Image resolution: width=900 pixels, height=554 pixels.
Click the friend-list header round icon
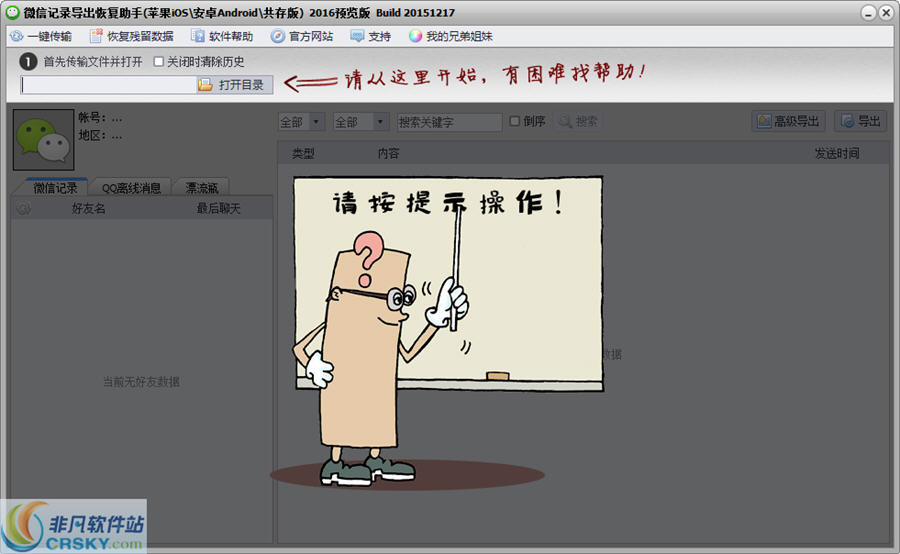pyautogui.click(x=24, y=208)
